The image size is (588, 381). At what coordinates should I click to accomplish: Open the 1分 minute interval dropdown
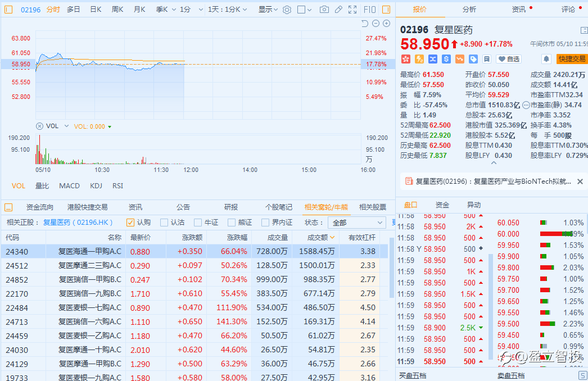(x=201, y=10)
